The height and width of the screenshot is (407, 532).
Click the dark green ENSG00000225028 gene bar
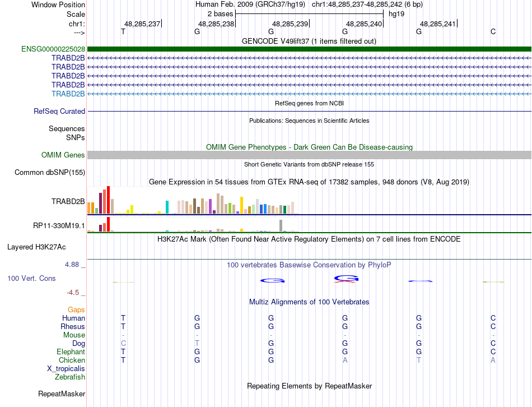click(x=309, y=49)
